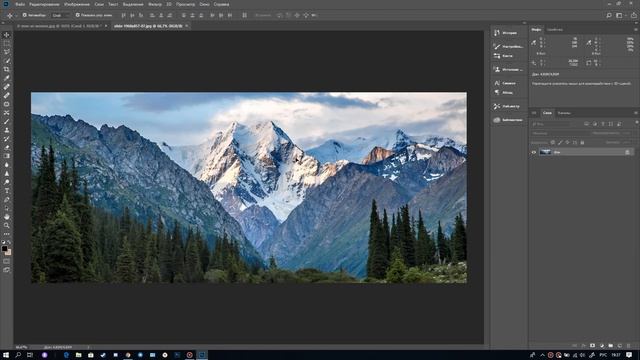640x360 pixels.
Task: Toggle the Автовыбор checkbox
Action: click(x=24, y=15)
